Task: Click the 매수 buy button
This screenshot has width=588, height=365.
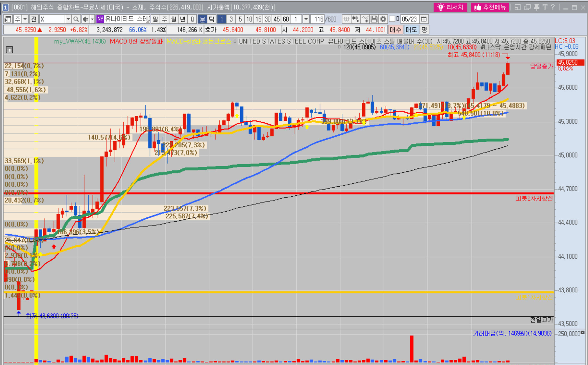Action: [396, 30]
